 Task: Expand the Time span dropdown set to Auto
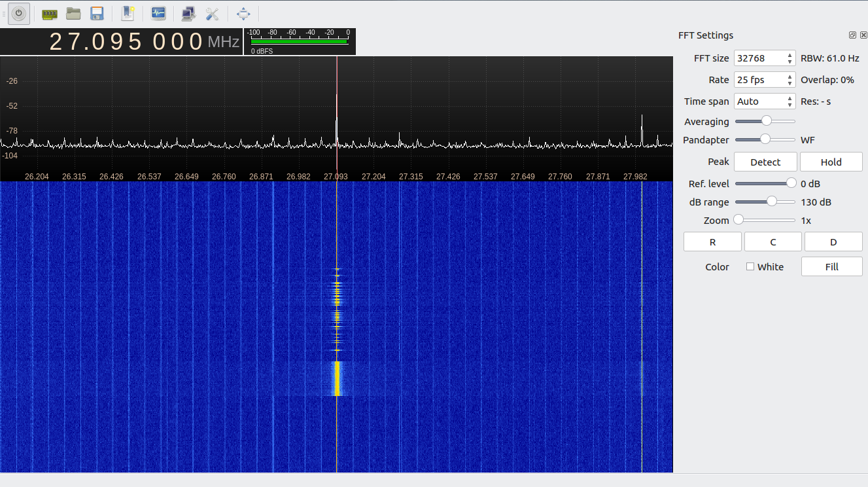click(x=764, y=101)
